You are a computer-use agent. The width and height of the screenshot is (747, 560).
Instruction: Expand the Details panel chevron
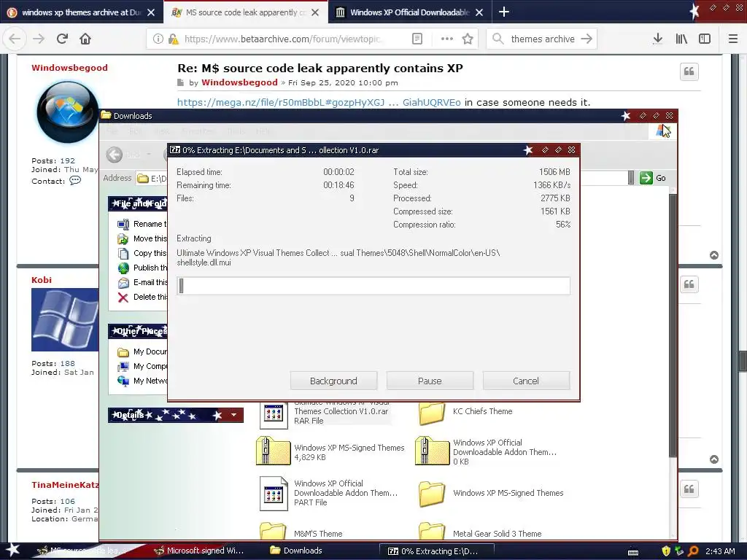(x=234, y=415)
